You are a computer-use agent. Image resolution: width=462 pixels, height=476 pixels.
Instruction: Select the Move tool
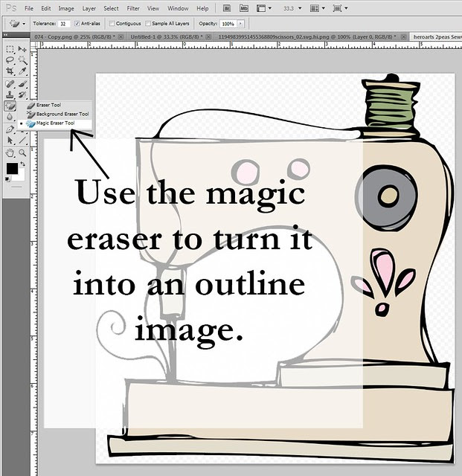22,49
